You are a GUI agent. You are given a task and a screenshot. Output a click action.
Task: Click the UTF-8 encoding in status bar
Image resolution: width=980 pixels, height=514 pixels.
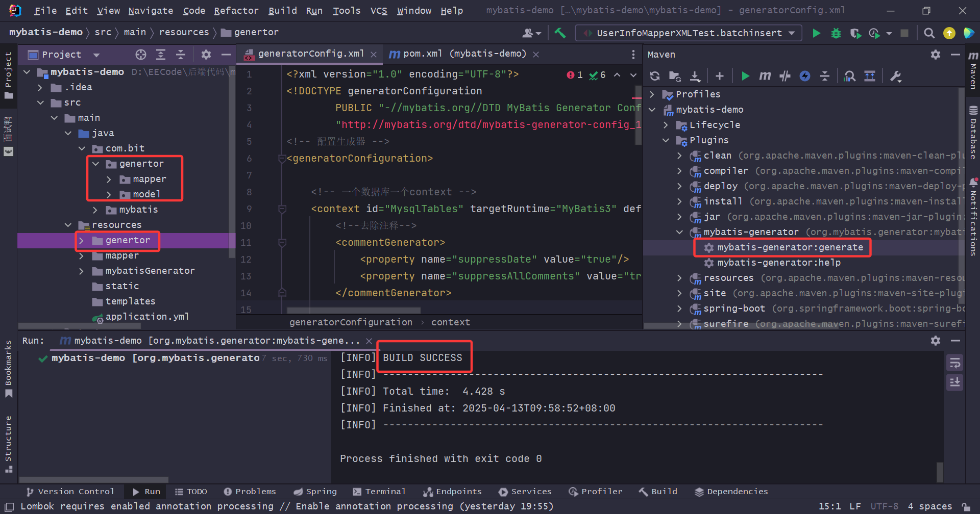[885, 506]
